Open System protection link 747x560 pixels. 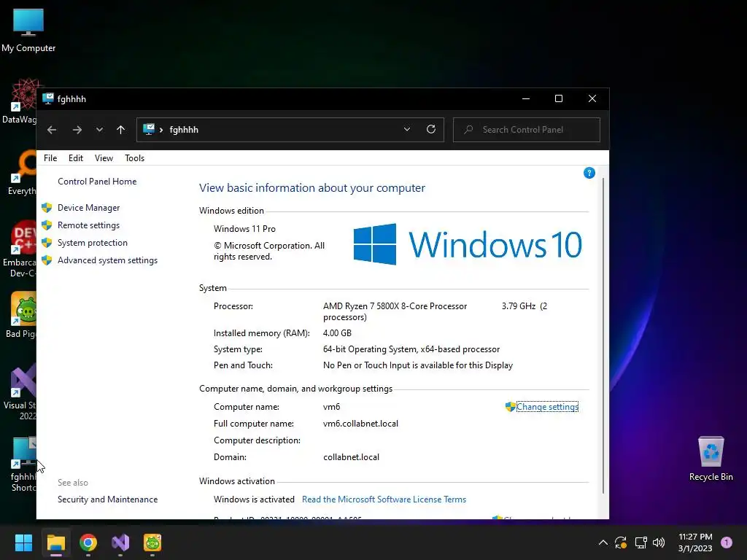(93, 243)
